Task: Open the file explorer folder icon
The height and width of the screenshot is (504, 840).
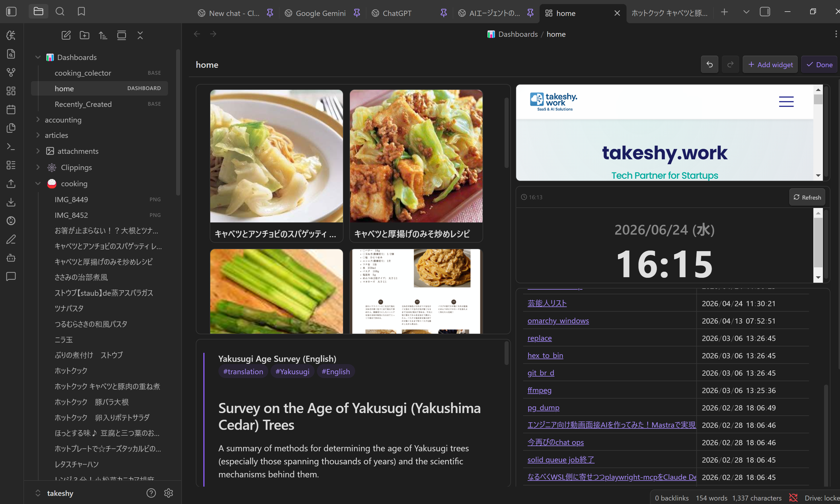Action: pyautogui.click(x=38, y=12)
